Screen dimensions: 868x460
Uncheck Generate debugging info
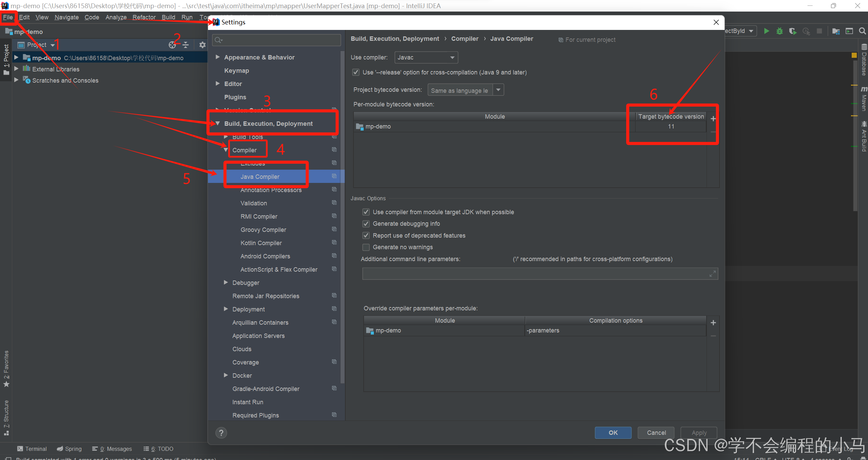pos(366,223)
